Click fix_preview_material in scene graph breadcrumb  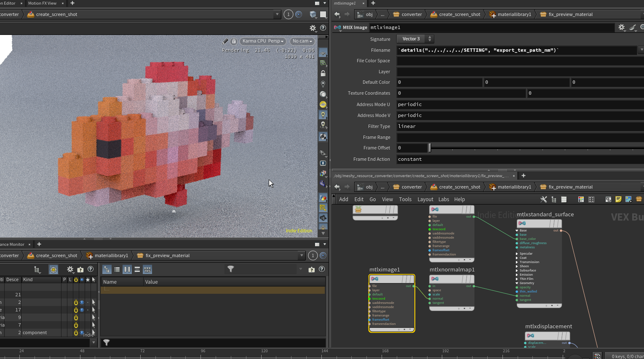tap(168, 255)
